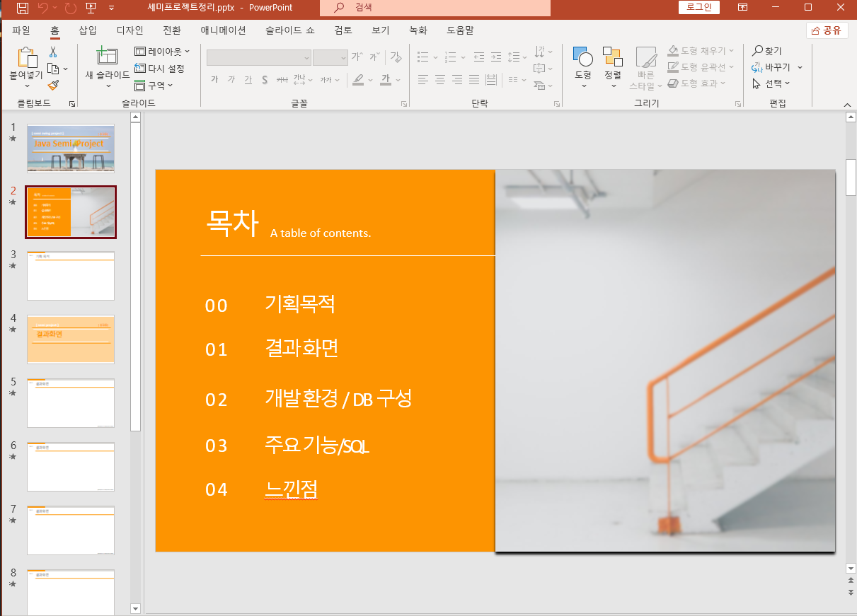Justify text alignment
Image resolution: width=857 pixels, height=616 pixels.
(474, 80)
